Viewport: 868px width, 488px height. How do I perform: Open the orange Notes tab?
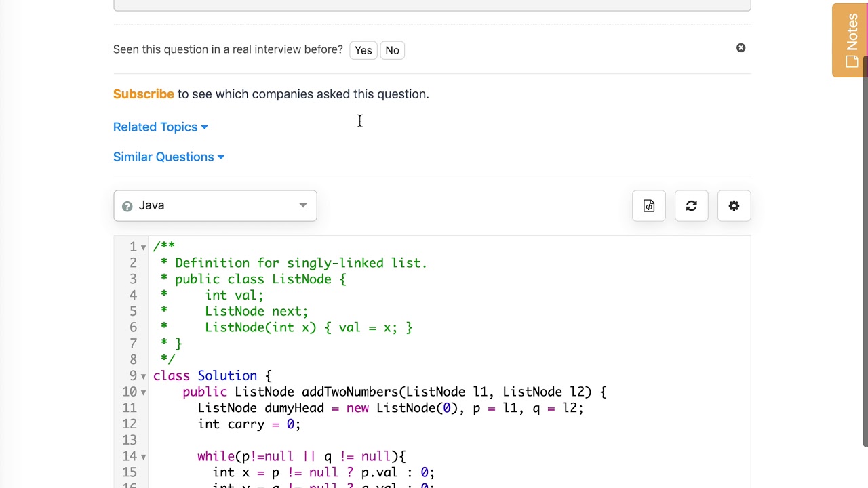[x=850, y=41]
